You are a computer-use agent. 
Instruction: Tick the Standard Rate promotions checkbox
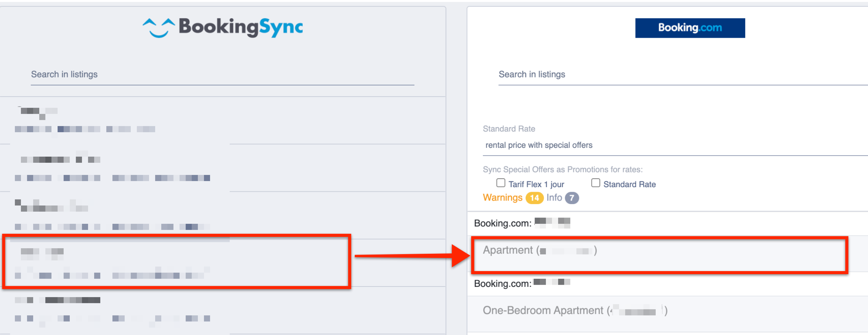click(596, 183)
